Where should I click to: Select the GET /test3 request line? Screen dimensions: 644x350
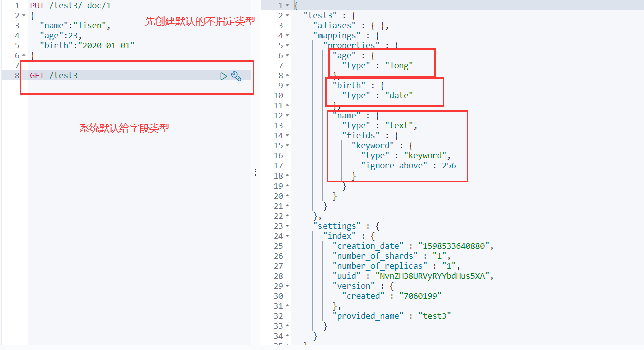pos(54,76)
